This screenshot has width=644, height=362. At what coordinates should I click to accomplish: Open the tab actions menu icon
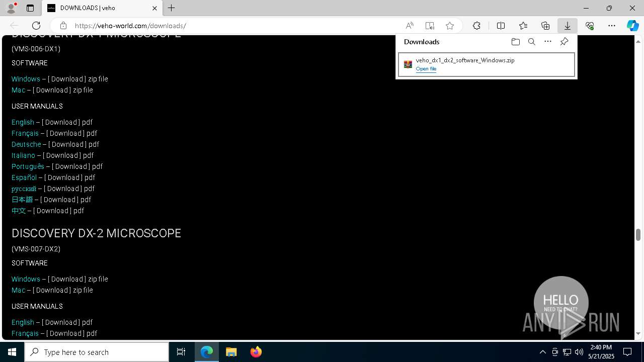click(30, 8)
